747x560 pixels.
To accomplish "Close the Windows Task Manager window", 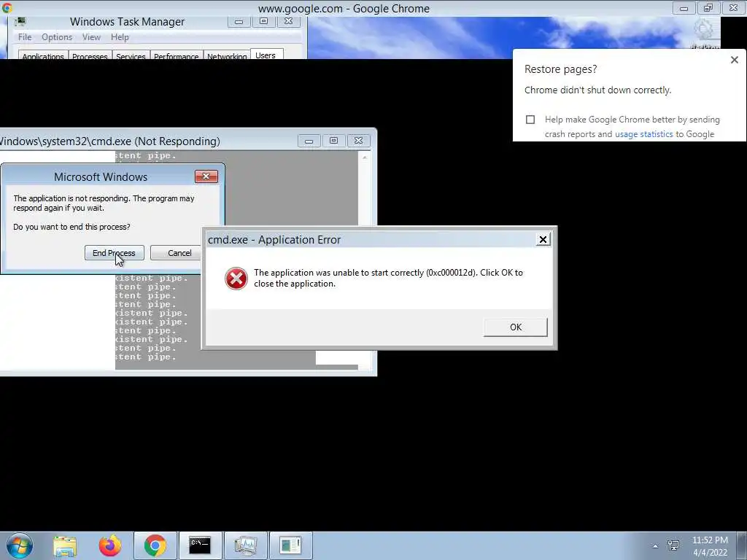I will click(x=289, y=21).
